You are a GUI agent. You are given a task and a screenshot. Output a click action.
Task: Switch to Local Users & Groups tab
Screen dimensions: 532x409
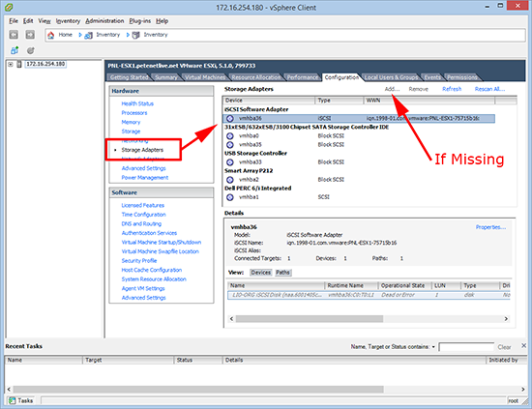(391, 77)
